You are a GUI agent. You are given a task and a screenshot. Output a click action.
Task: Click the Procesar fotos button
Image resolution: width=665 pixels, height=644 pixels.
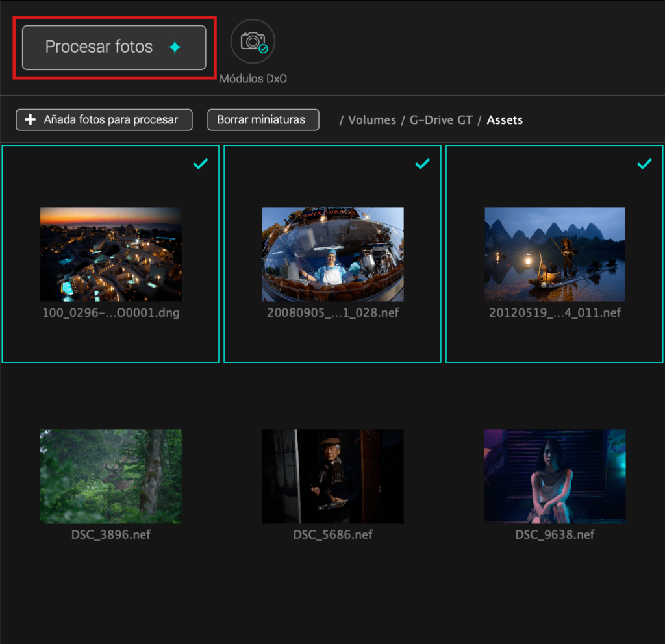[114, 47]
